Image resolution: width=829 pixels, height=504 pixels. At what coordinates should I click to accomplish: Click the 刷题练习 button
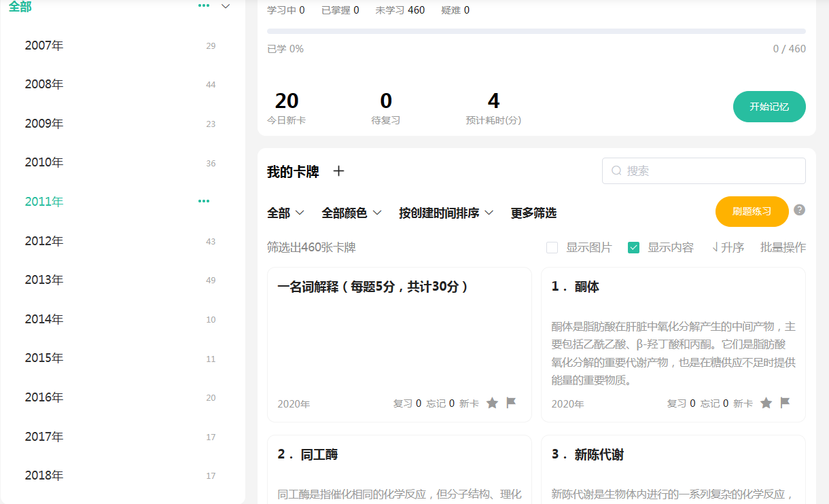tap(752, 211)
